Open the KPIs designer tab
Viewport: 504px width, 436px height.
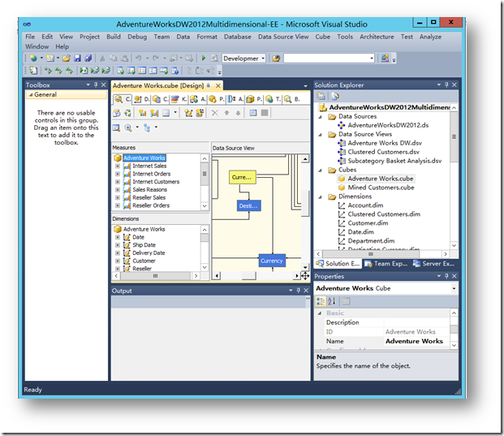[179, 99]
